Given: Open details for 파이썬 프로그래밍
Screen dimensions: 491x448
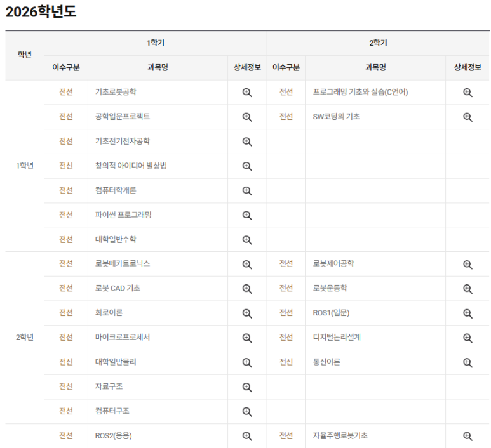Looking at the screenshot, I should point(247,215).
